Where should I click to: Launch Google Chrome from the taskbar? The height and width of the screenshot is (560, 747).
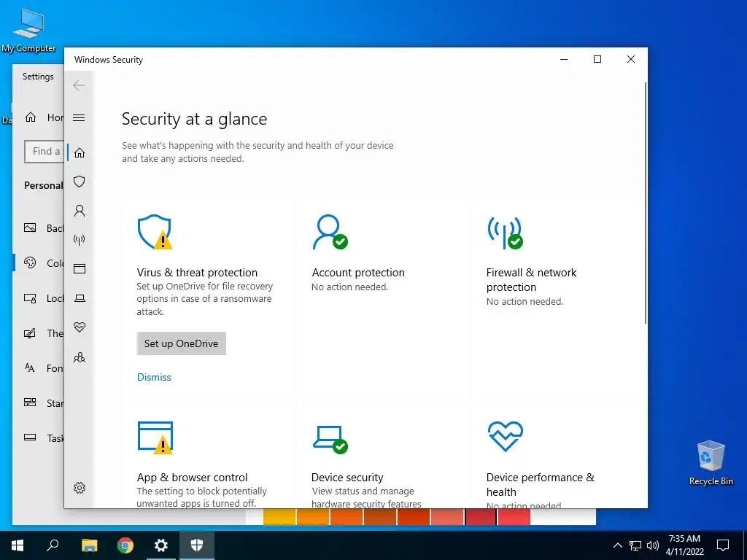pyautogui.click(x=125, y=545)
